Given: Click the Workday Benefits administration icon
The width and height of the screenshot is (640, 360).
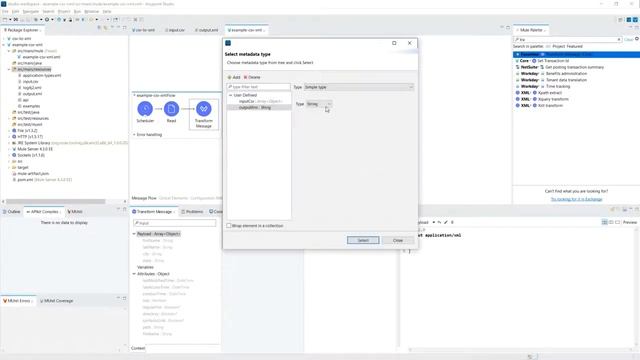Looking at the screenshot, I should [x=542, y=73].
